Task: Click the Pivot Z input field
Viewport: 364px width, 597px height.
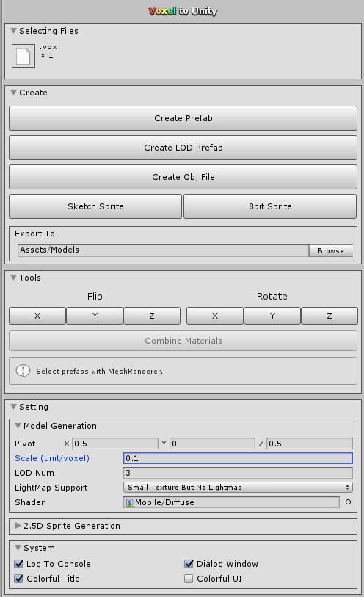Action: [x=310, y=444]
